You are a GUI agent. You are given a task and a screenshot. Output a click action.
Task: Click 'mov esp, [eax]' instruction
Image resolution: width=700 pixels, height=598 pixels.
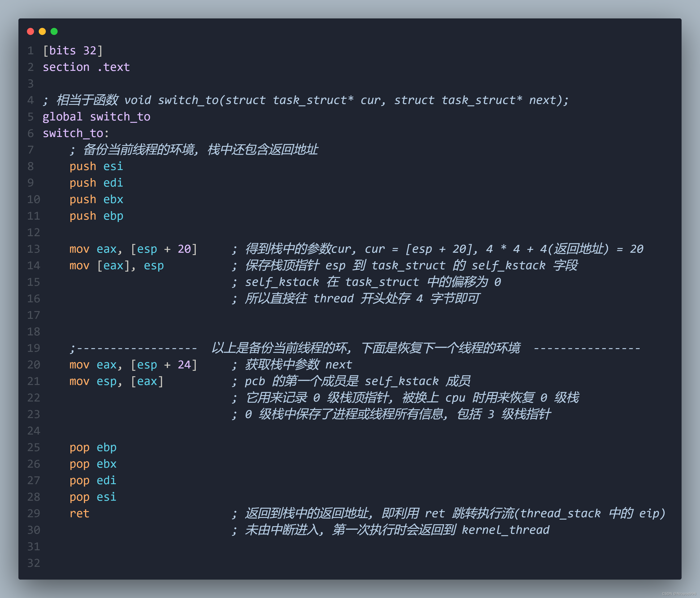117,381
